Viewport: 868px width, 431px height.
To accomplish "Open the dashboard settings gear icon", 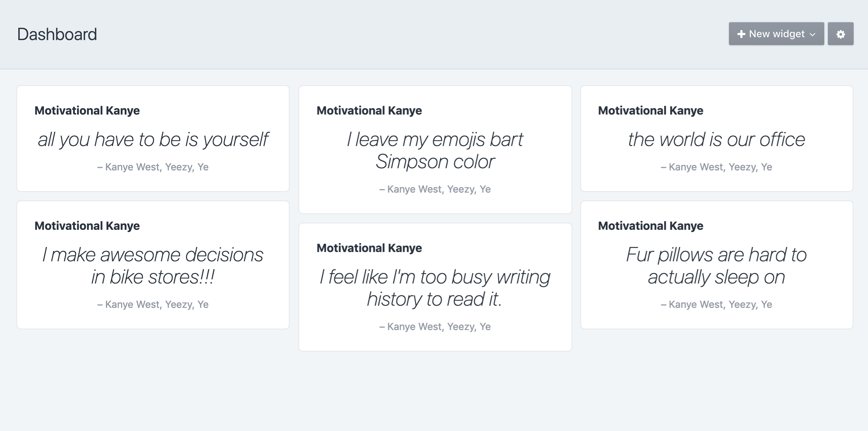I will tap(840, 34).
